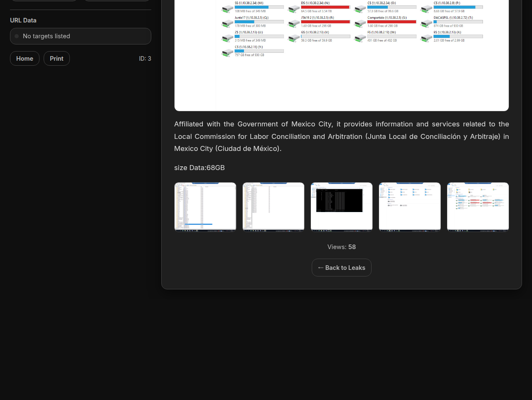
Task: Click the No targets listed field
Action: [81, 36]
